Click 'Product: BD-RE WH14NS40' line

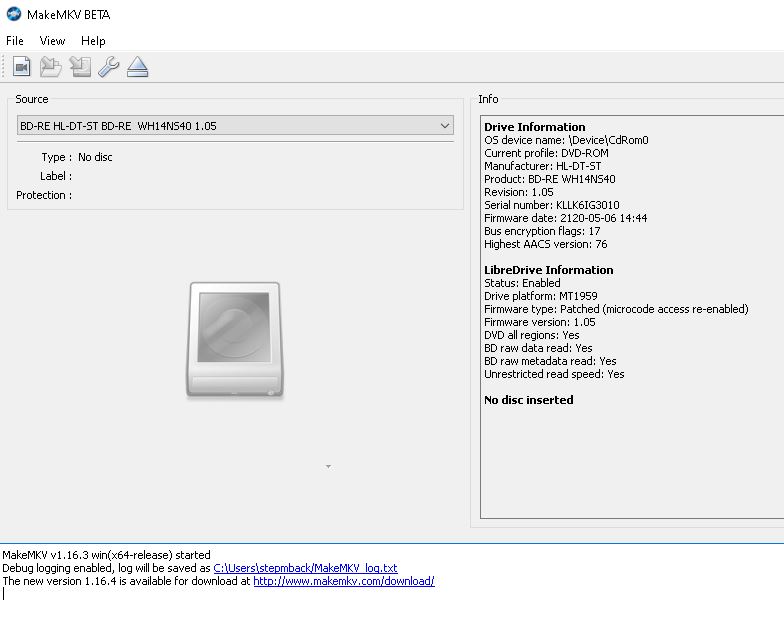pos(550,179)
